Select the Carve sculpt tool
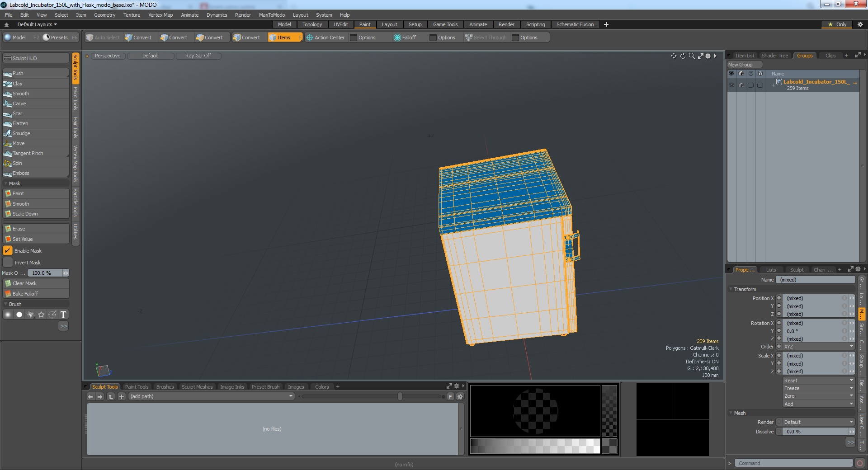The image size is (868, 470). 36,103
